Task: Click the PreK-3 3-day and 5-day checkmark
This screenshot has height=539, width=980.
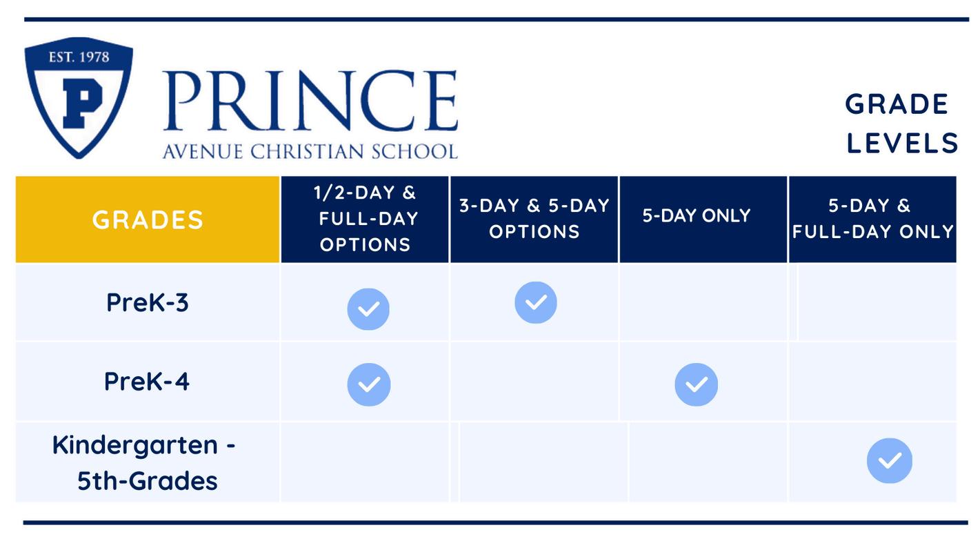Action: click(x=536, y=302)
